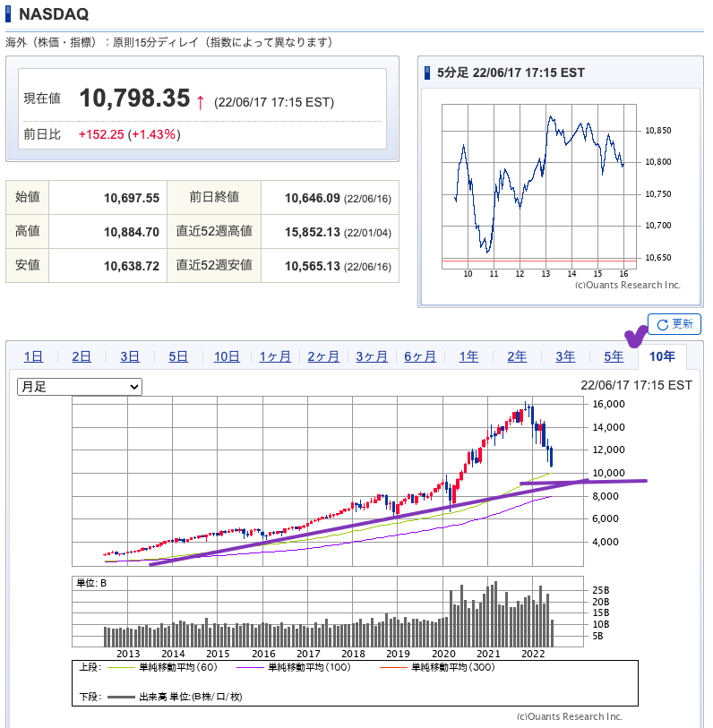Click the 単純移動平均(100) legend entry
713x728 pixels.
294,668
